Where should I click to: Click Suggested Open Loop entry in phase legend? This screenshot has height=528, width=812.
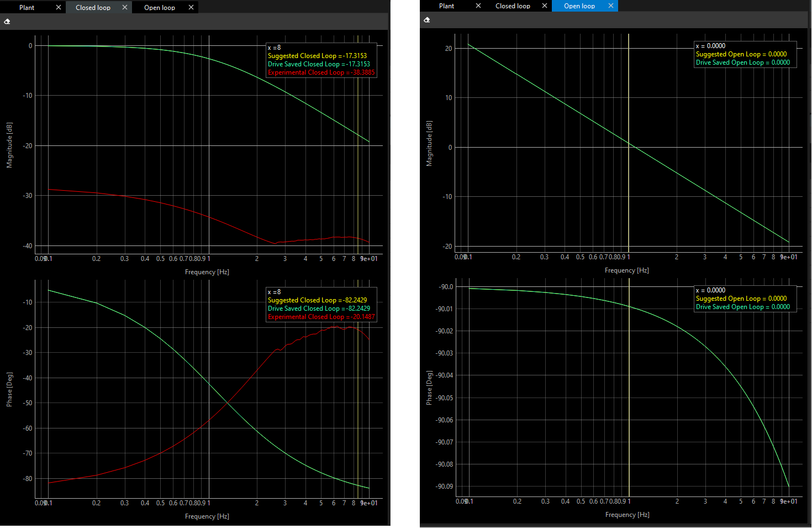(x=741, y=299)
